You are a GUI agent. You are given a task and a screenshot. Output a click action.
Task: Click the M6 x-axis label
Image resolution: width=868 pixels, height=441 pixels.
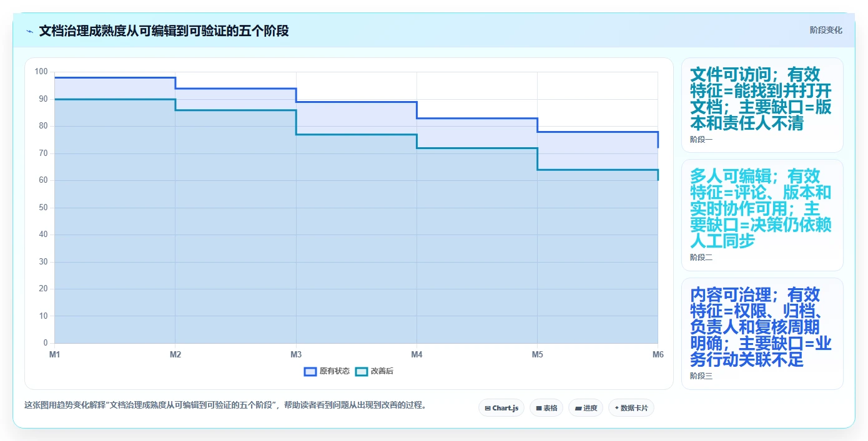click(658, 354)
